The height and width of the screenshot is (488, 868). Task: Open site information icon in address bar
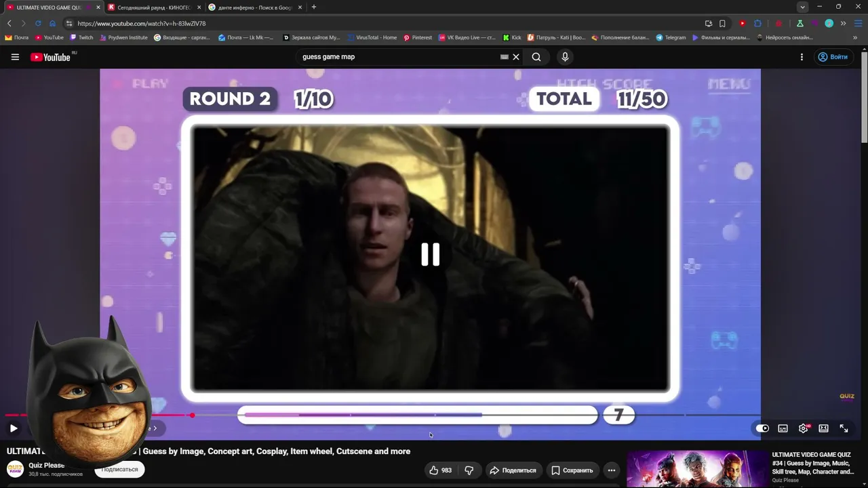coord(69,23)
